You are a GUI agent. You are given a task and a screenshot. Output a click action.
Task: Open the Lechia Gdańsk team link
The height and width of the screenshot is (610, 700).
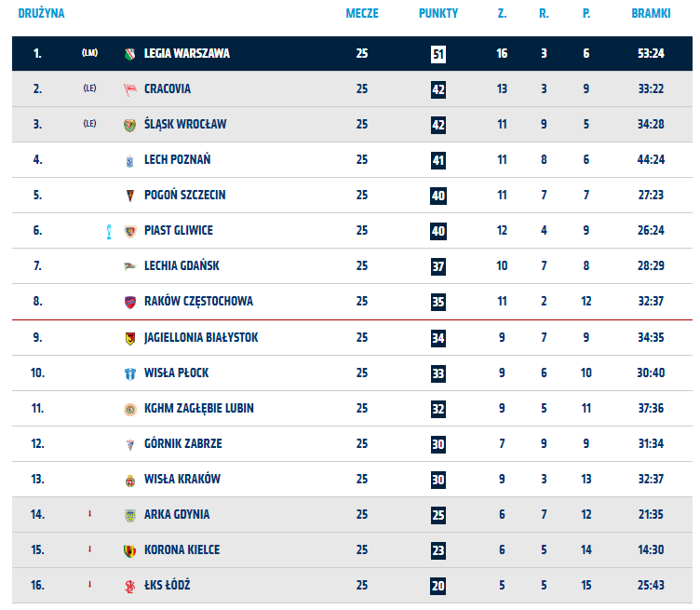coord(182,266)
